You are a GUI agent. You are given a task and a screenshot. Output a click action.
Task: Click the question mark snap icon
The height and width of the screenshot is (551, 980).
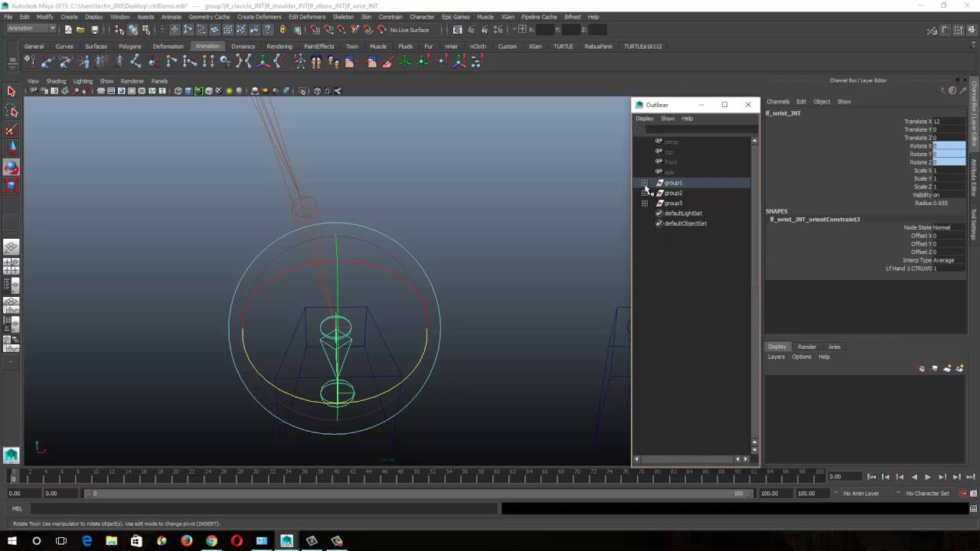point(267,30)
